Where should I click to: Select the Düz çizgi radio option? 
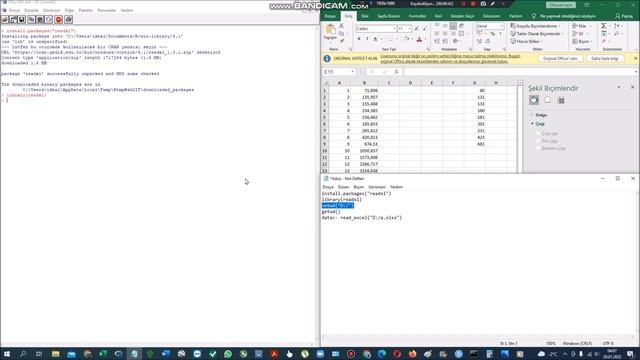pyautogui.click(x=538, y=141)
